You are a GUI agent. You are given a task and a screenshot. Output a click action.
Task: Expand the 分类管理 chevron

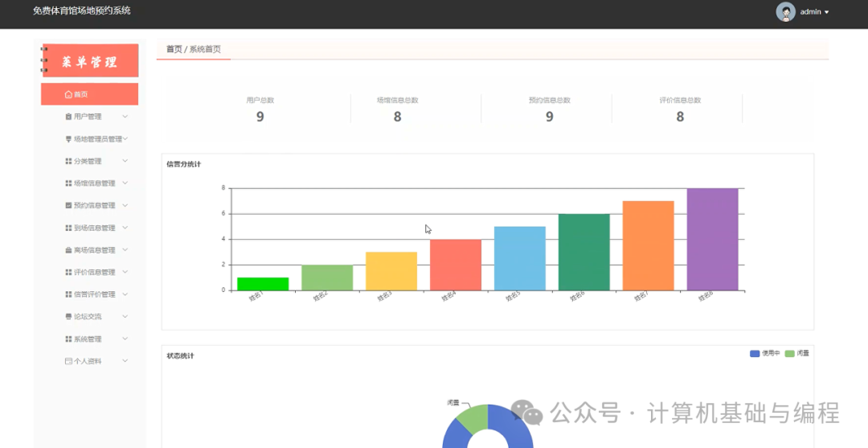click(x=125, y=161)
